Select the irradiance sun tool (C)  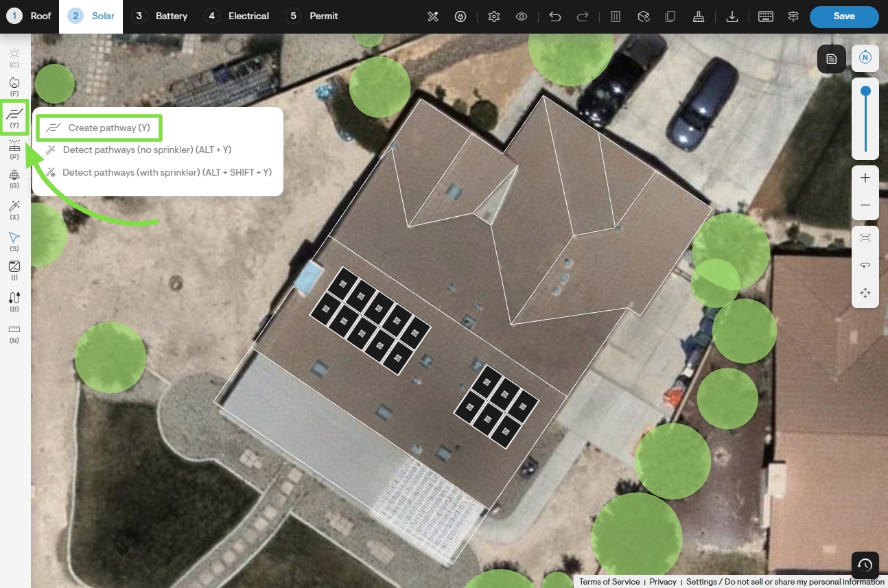[14, 58]
